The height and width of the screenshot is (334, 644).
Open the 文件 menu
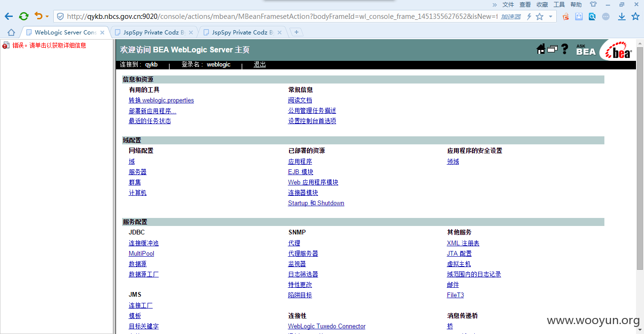[508, 5]
